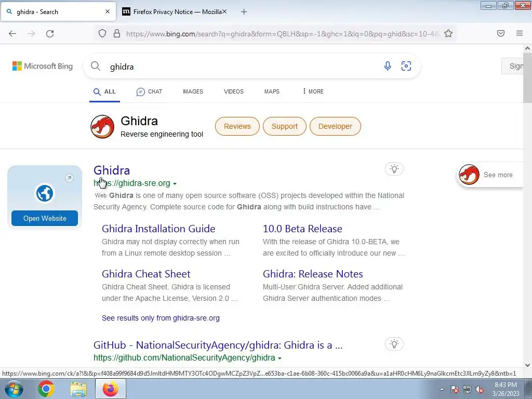
Task: Click the taskbar clock showing 8:43 PM
Action: [506, 389]
